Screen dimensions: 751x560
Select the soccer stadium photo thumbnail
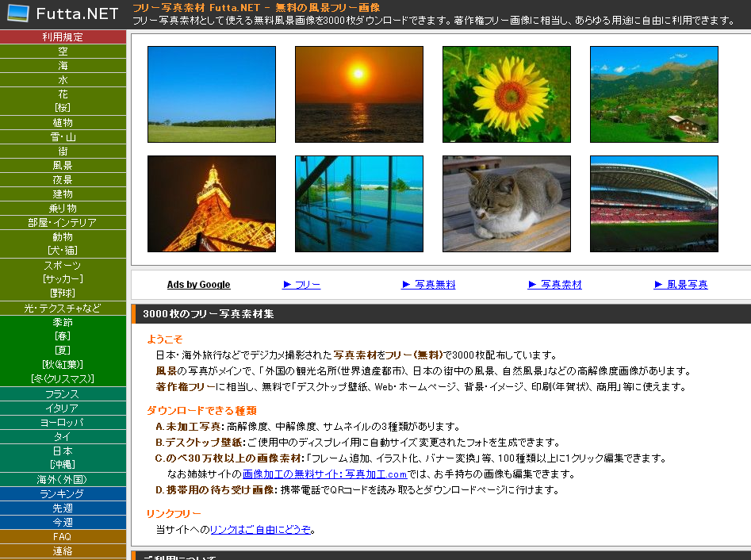[x=654, y=204]
